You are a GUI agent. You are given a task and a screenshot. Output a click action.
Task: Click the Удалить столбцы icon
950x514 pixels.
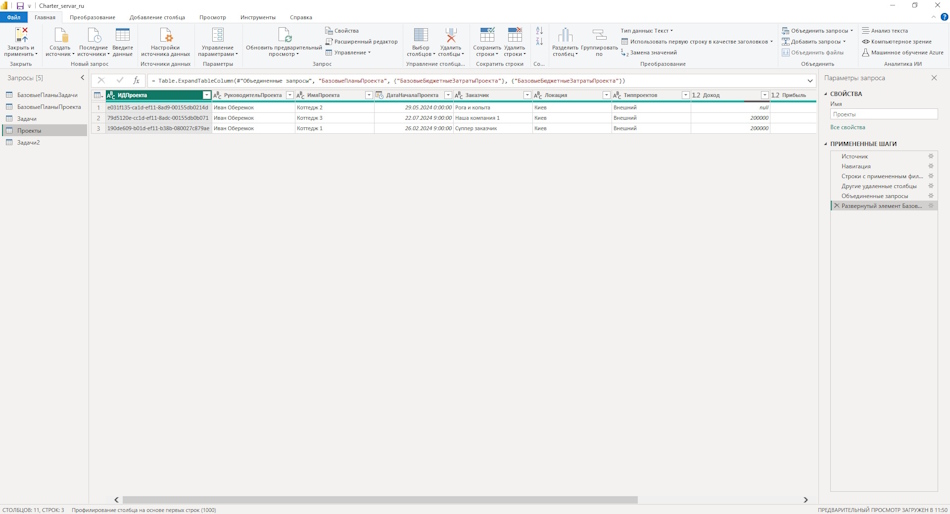(451, 35)
